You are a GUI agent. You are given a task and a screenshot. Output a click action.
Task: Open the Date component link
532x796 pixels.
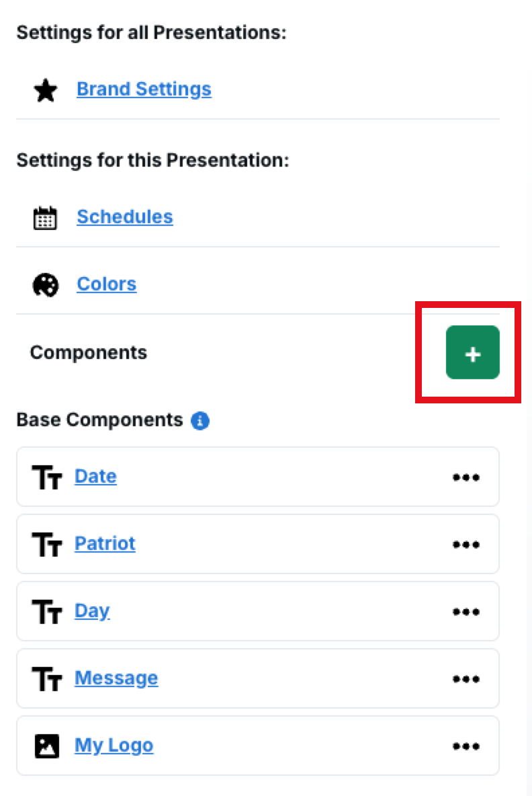95,477
